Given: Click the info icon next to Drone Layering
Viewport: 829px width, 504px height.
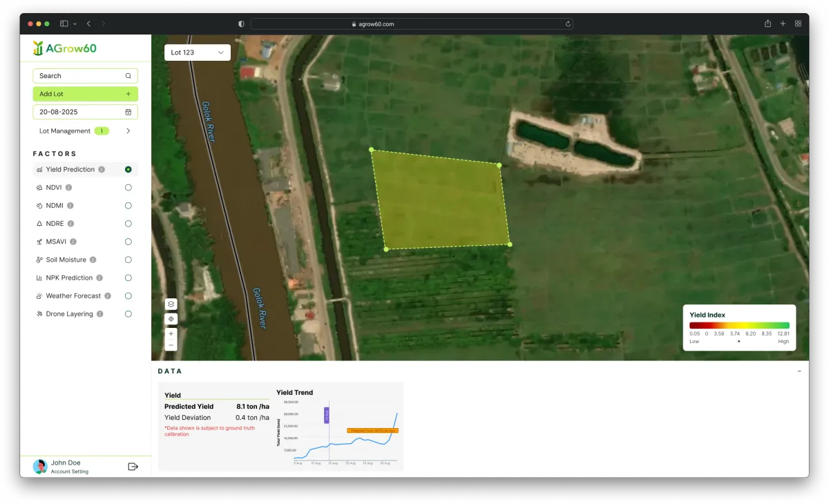Looking at the screenshot, I should (99, 313).
